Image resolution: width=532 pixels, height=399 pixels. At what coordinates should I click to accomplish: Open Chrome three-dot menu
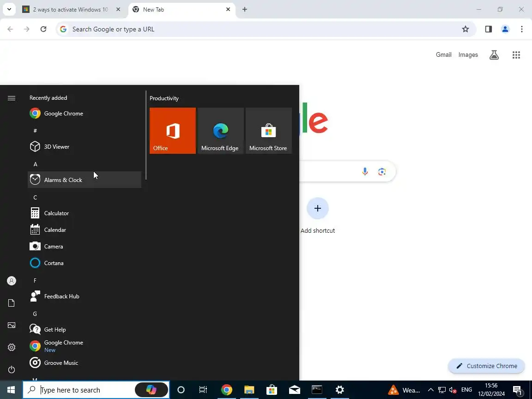click(x=522, y=29)
